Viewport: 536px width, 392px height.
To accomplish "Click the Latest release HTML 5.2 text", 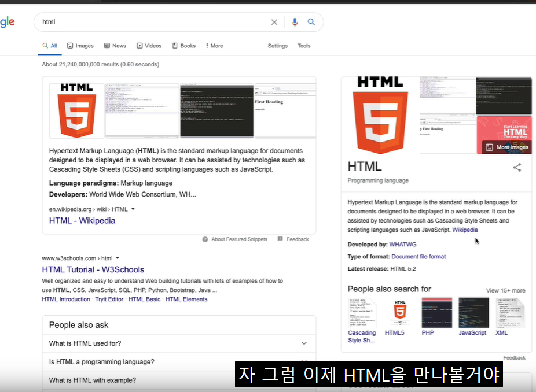I will pos(382,269).
